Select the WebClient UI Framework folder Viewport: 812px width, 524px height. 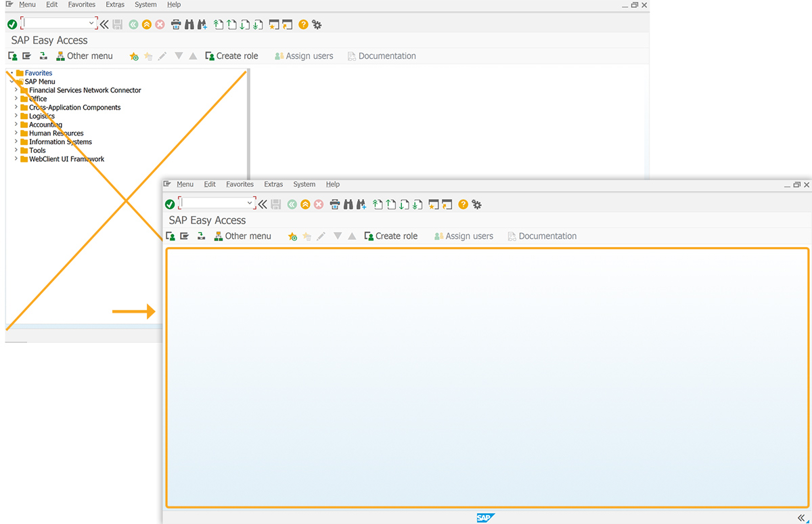62,159
